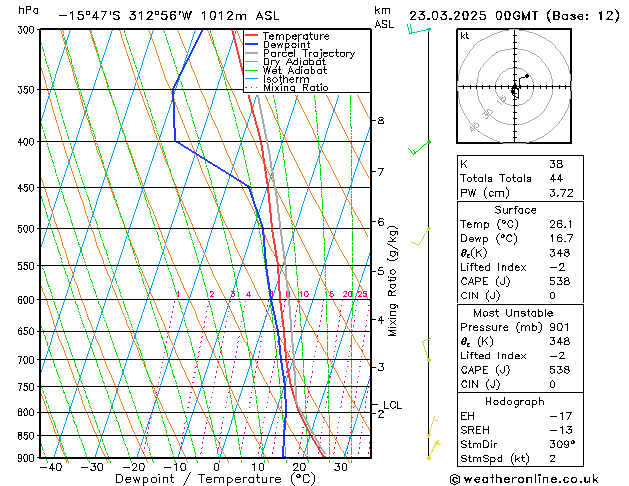Select the 'Dewpoint' legend entry
629x486 pixels.
click(287, 45)
